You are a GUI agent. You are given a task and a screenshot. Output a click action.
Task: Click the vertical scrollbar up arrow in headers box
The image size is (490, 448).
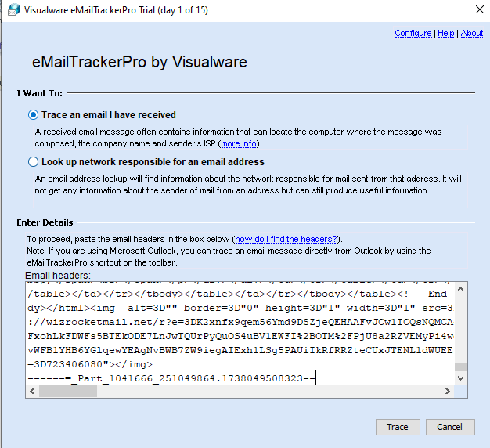[x=460, y=289]
